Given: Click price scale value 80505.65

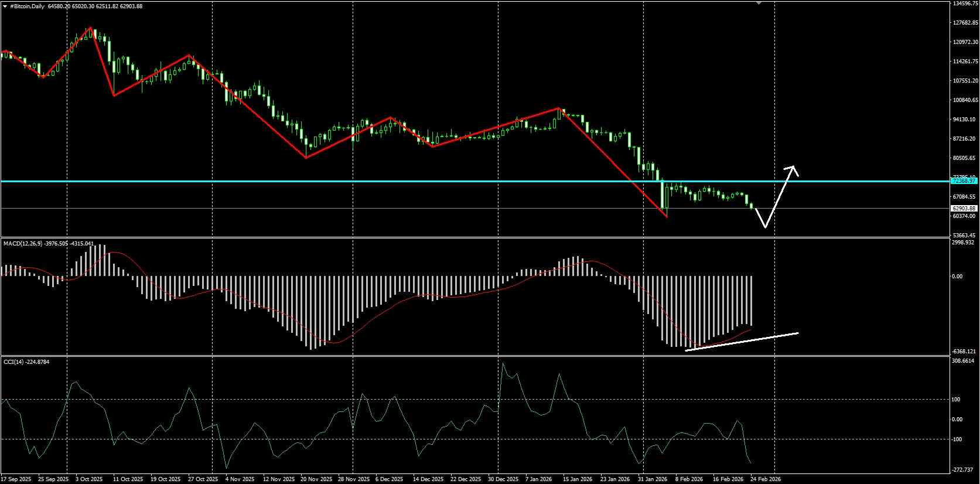Looking at the screenshot, I should (x=964, y=158).
